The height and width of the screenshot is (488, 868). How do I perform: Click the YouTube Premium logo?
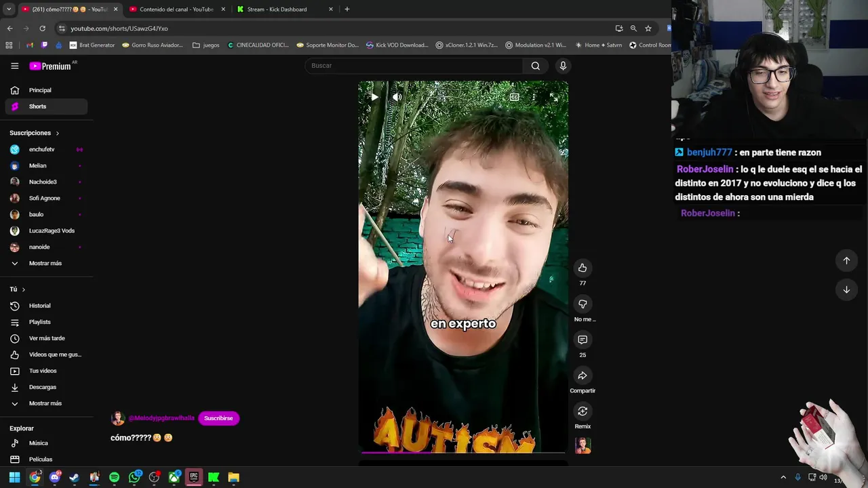click(x=50, y=66)
